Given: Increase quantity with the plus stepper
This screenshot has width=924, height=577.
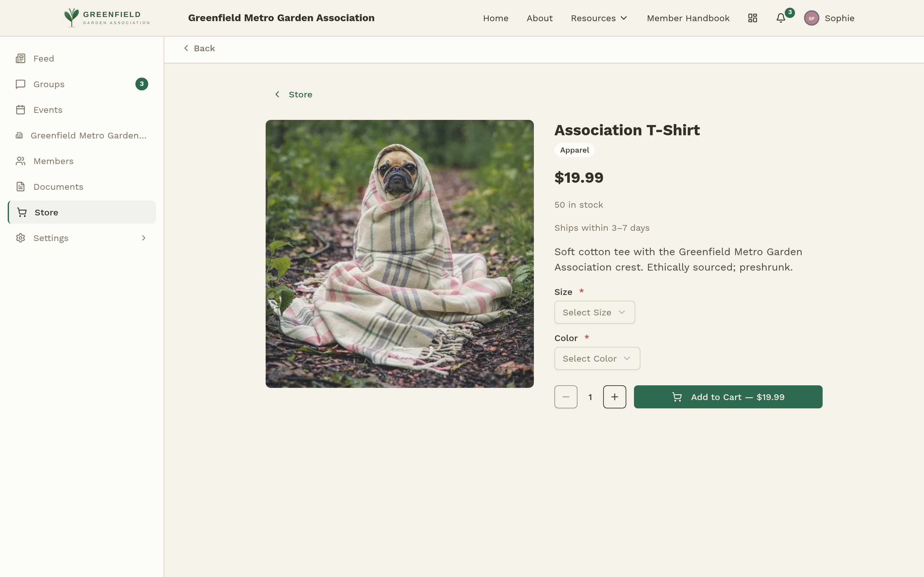Looking at the screenshot, I should [x=614, y=397].
